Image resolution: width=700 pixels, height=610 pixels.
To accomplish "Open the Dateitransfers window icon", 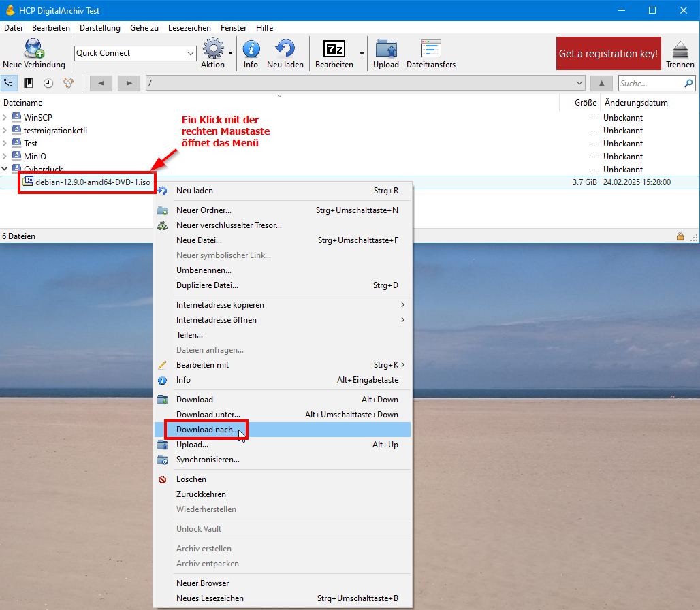I will (430, 49).
